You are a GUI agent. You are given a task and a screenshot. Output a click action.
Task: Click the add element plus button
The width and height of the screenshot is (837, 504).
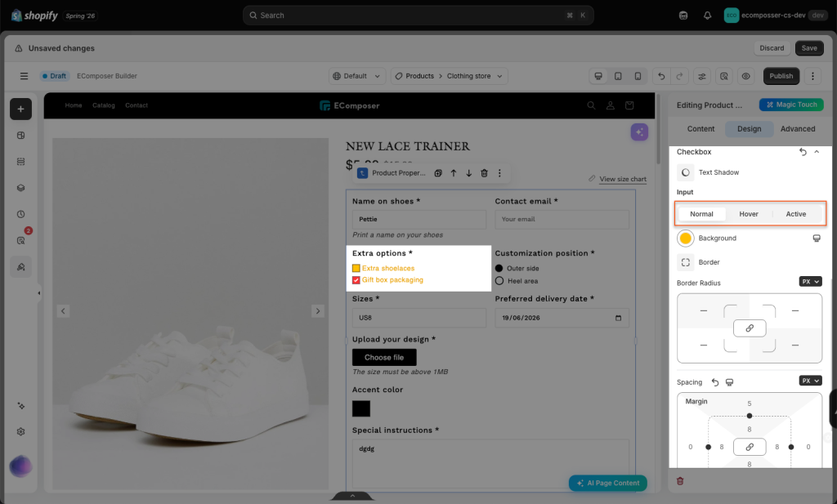pyautogui.click(x=20, y=109)
